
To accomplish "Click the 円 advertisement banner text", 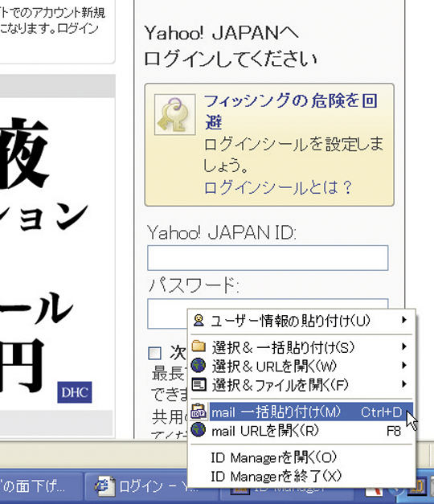I will click(x=23, y=365).
